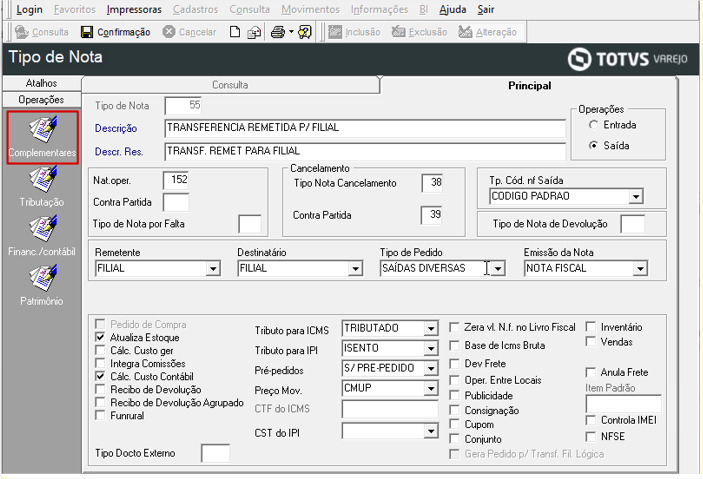The width and height of the screenshot is (703, 479).
Task: Enable Recibo de Devolução Agrupado checkbox
Action: (100, 402)
